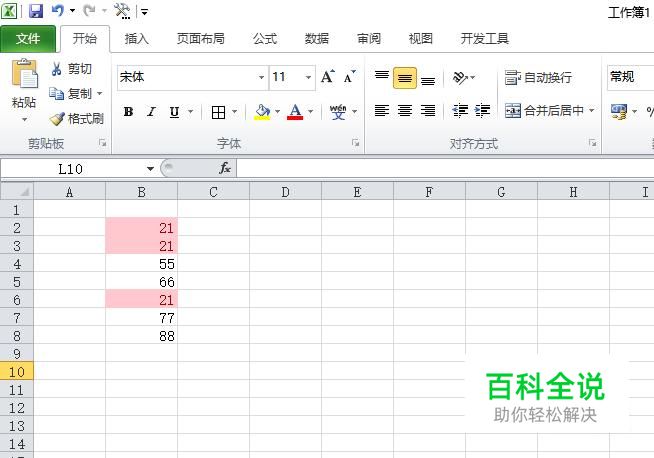This screenshot has height=458, width=654.
Task: Switch to the 数据 Data tab
Action: [x=317, y=39]
